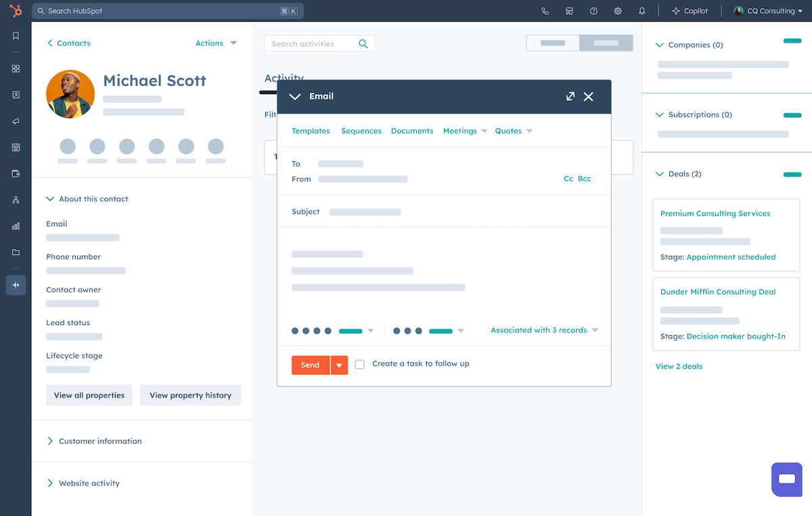This screenshot has width=812, height=516.
Task: Click the Search activities field
Action: click(311, 44)
